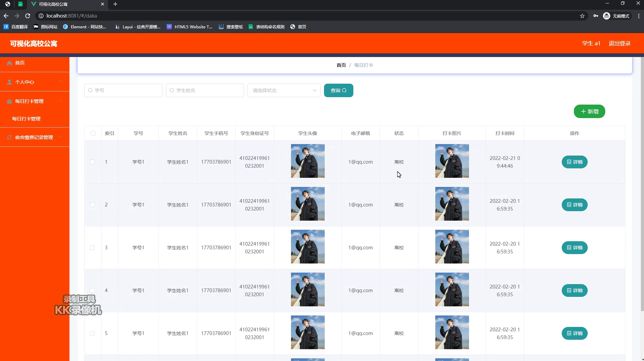The image size is (644, 361).
Task: Open the 请选择状态 dropdown
Action: 284,90
